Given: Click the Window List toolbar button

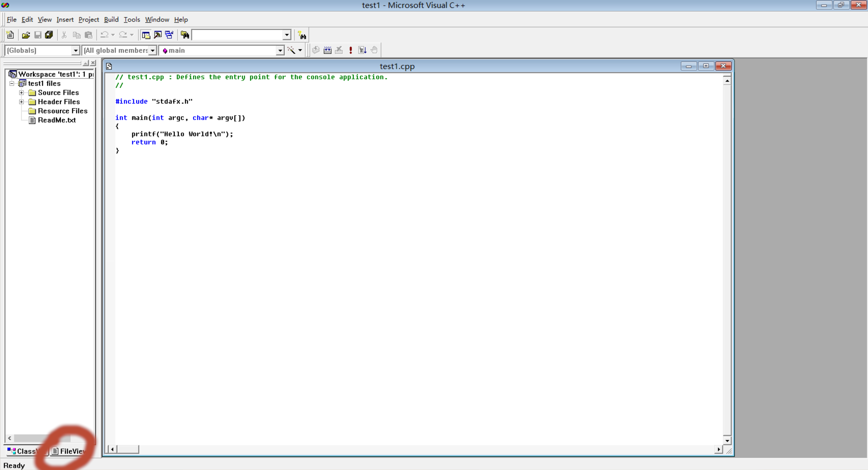Looking at the screenshot, I should [x=169, y=35].
